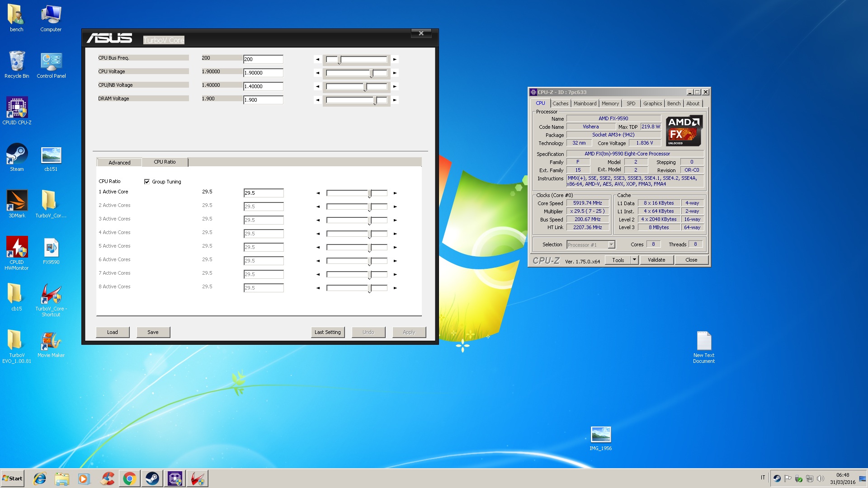Increase 1 Active Core ratio right arrow
This screenshot has height=488, width=868.
395,193
